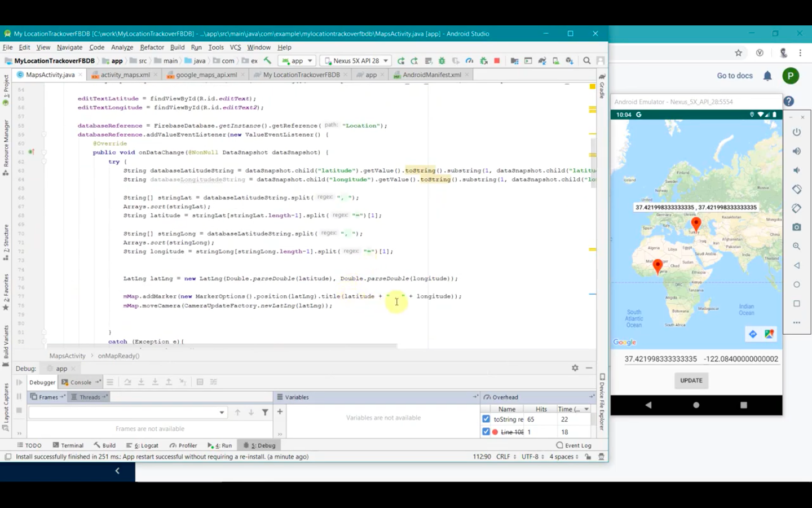Open the UTF-8 encoding selector
This screenshot has height=508, width=812.
click(x=533, y=457)
